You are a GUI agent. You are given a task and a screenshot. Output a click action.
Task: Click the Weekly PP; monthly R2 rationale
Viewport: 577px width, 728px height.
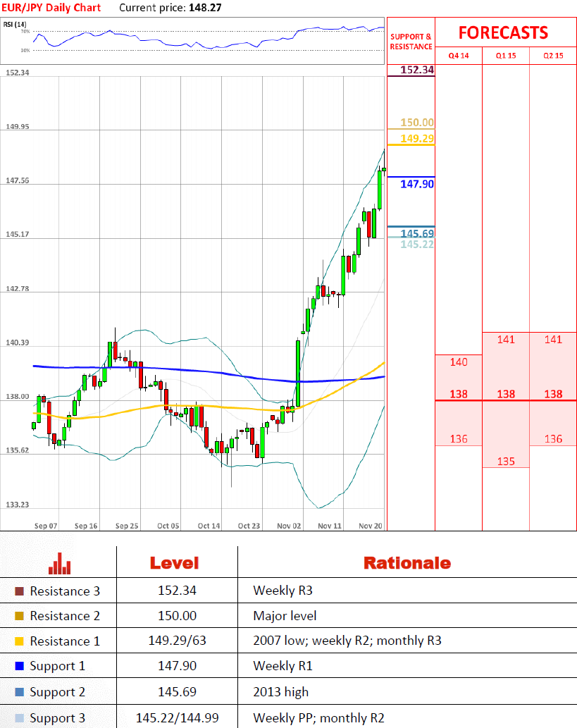click(318, 718)
